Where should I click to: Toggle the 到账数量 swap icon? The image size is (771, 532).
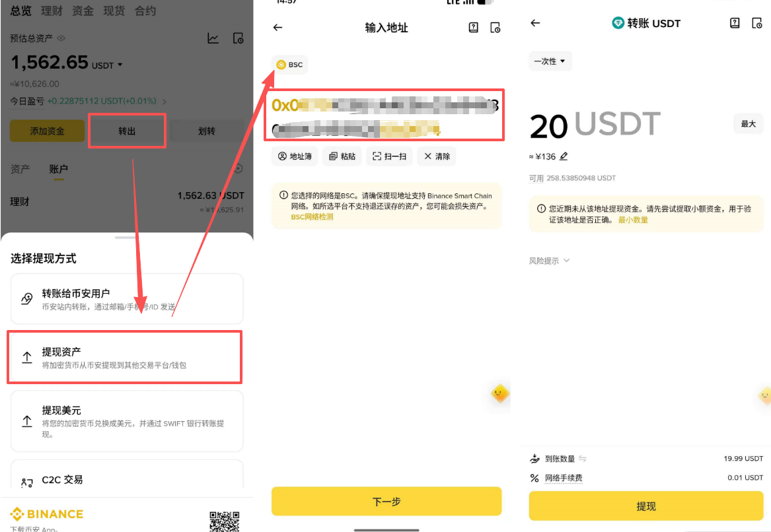(583, 458)
